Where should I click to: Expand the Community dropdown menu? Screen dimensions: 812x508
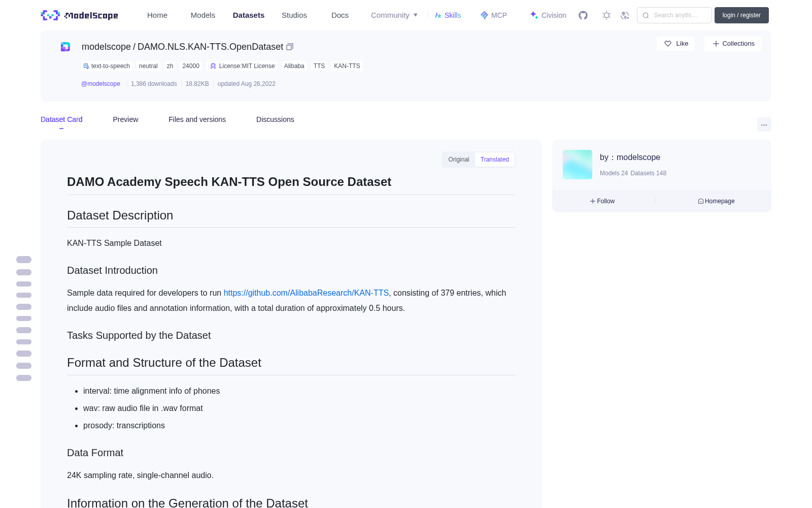coord(394,15)
